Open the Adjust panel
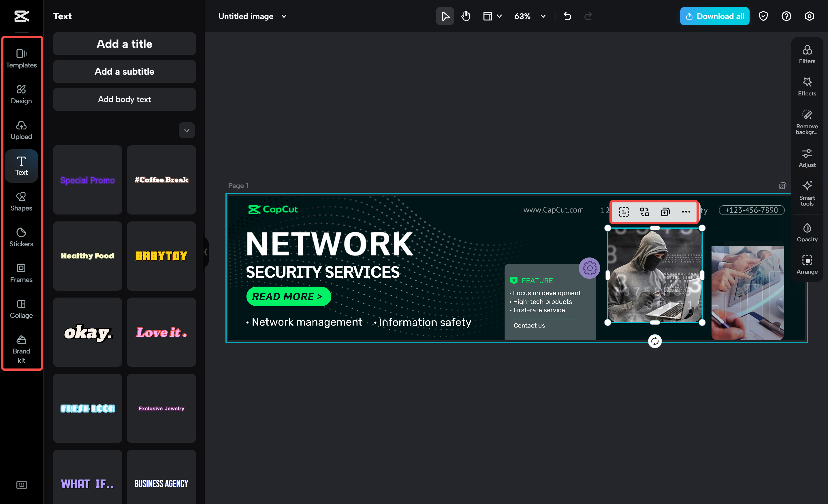 [x=807, y=158]
